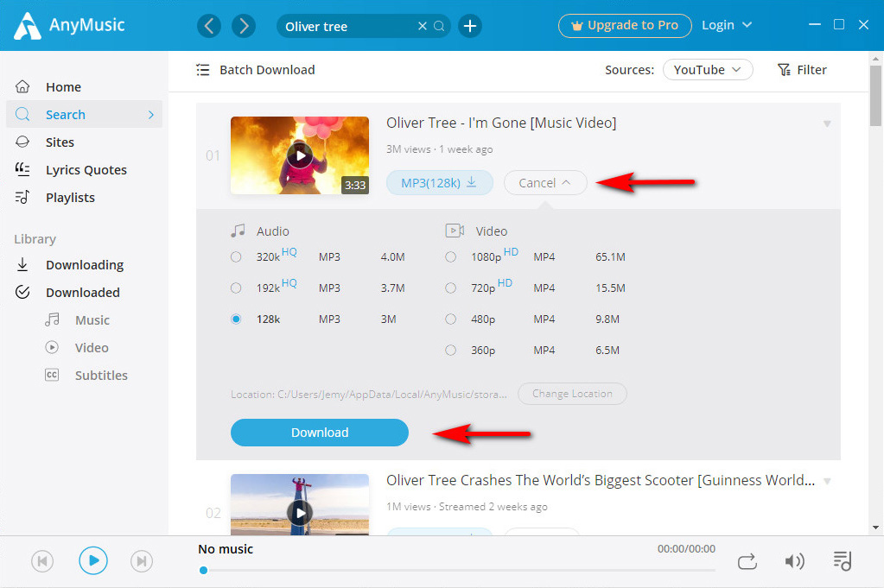Expand the Scooter result options triangle
This screenshot has height=588, width=884.
[x=827, y=481]
